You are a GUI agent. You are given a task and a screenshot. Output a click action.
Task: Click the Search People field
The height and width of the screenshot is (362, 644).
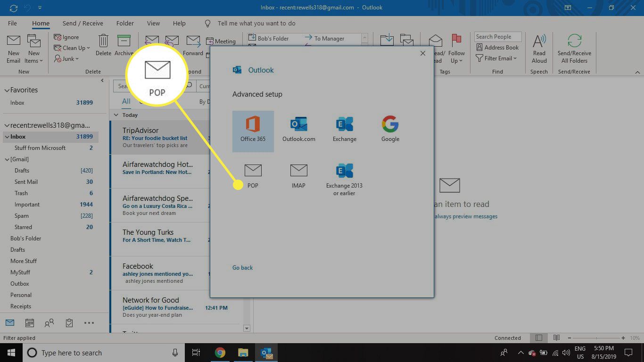pyautogui.click(x=498, y=37)
